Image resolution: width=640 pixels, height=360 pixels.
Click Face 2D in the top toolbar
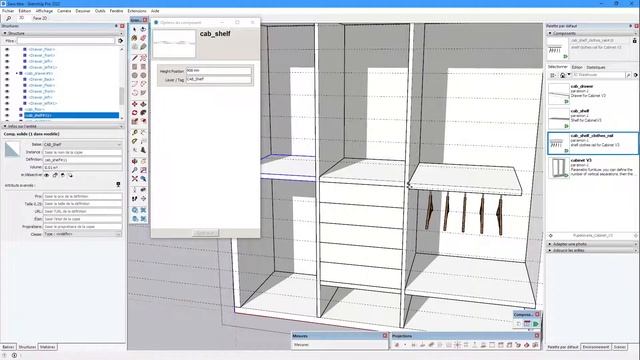[40, 18]
